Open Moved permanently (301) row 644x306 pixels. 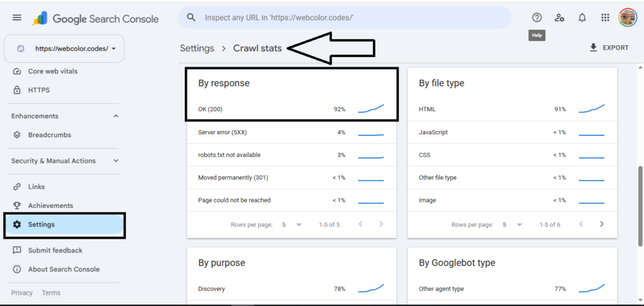[292, 178]
